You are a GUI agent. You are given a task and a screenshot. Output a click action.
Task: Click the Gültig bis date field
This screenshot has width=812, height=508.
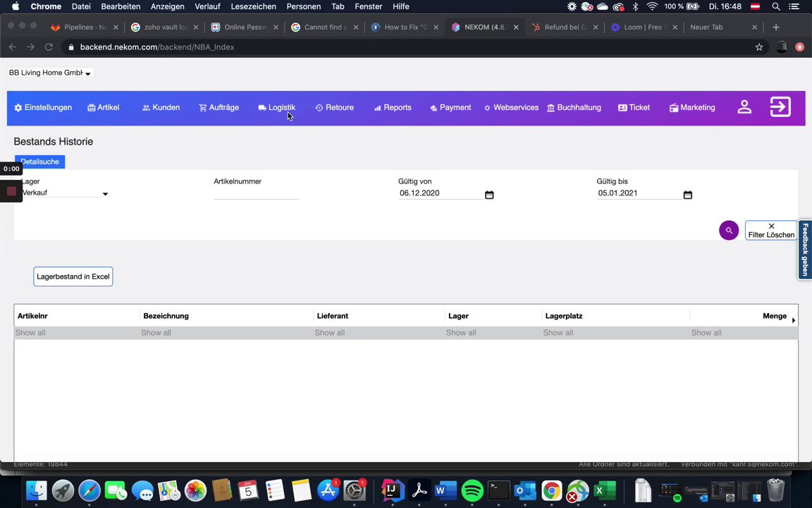(x=639, y=193)
